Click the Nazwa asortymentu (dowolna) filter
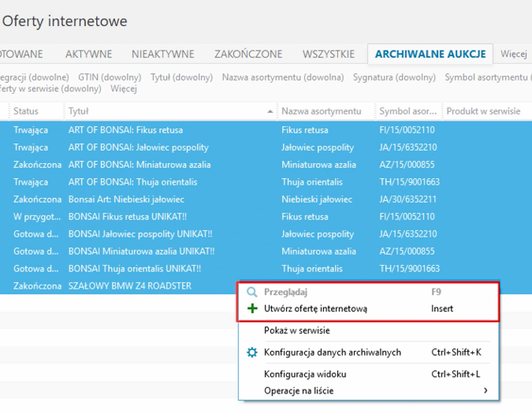Screen dimensions: 532x414 283,77
